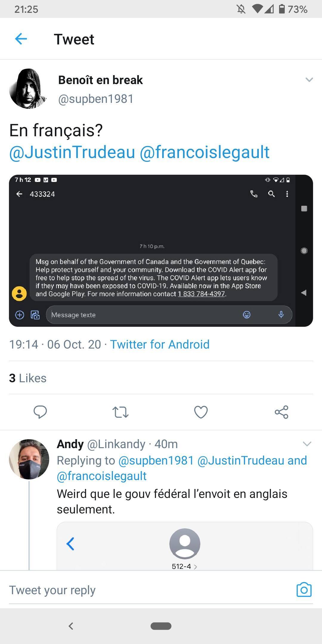
Task: Open Andy's profile avatar
Action: click(29, 459)
